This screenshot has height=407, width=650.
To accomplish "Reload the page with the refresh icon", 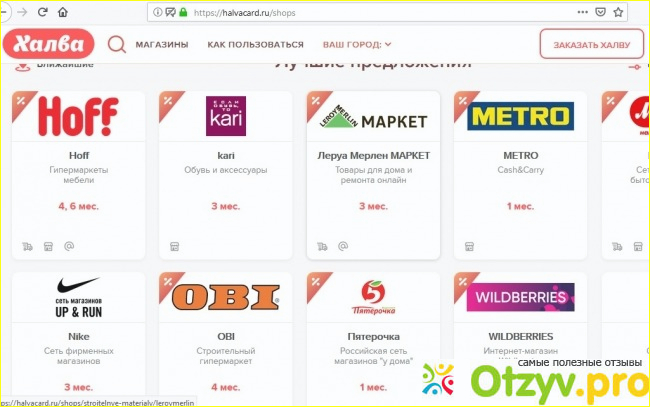I will pyautogui.click(x=43, y=12).
